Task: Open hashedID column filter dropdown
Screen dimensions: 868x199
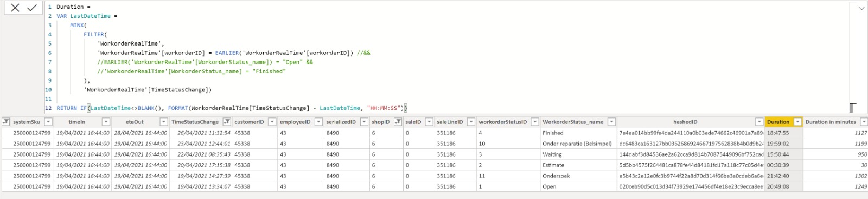Action: point(759,122)
